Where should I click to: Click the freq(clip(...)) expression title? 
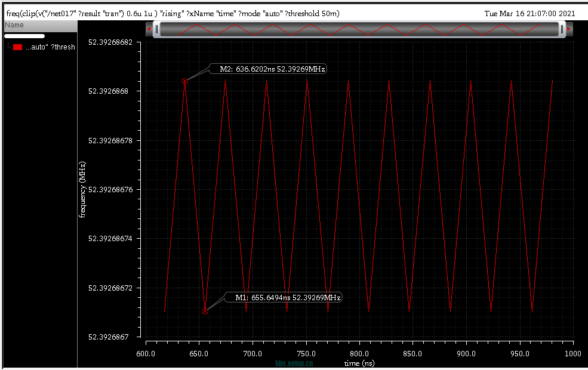coord(173,14)
